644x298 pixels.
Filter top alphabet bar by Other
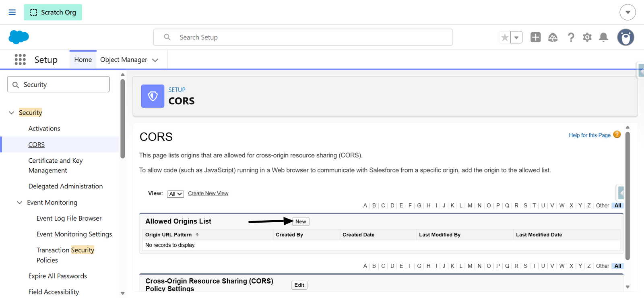[603, 205]
